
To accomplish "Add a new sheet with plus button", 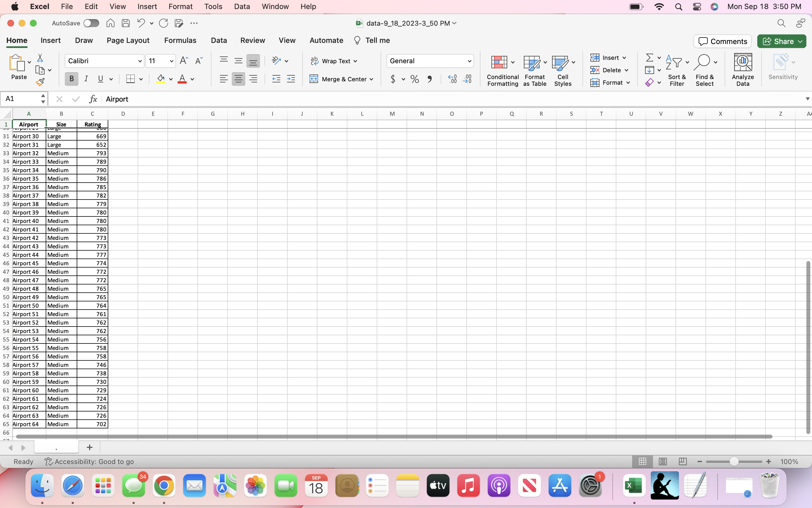I will 90,447.
